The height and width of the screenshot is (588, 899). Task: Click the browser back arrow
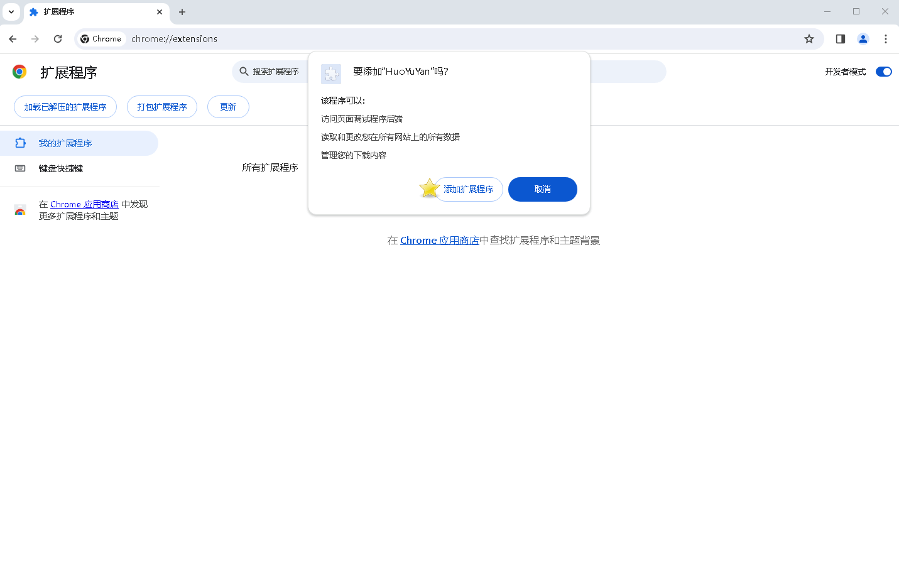click(13, 39)
